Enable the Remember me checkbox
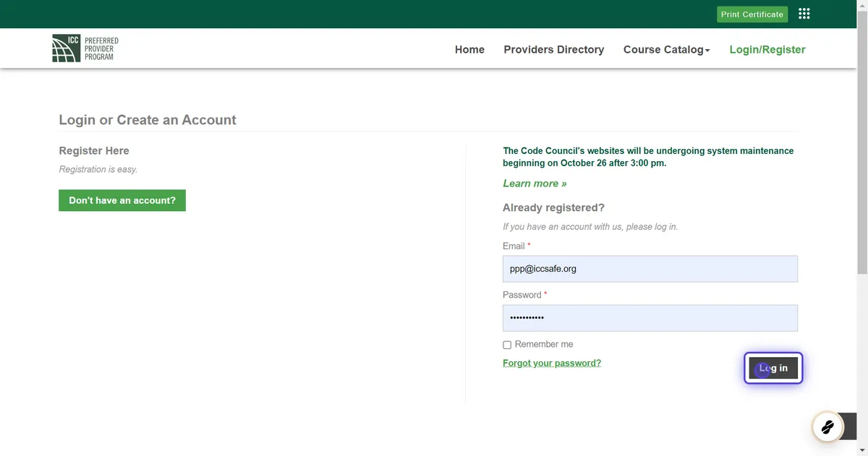This screenshot has height=456, width=868. 506,345
